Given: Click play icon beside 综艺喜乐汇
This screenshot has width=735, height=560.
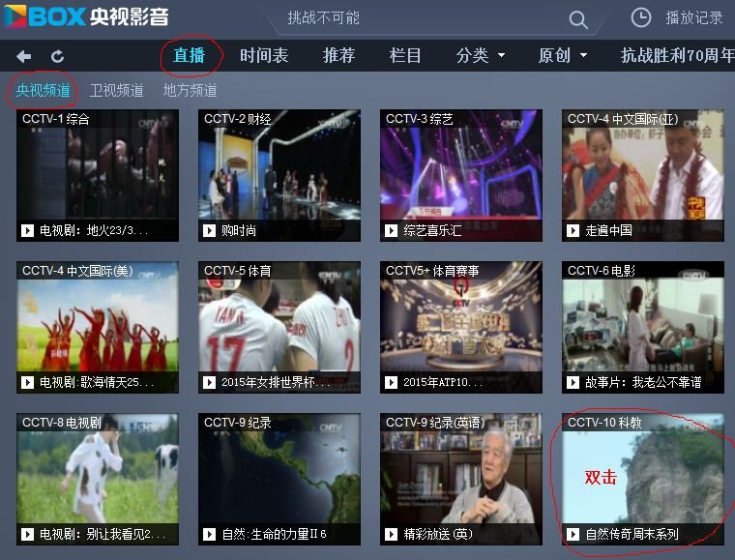Looking at the screenshot, I should [x=391, y=230].
